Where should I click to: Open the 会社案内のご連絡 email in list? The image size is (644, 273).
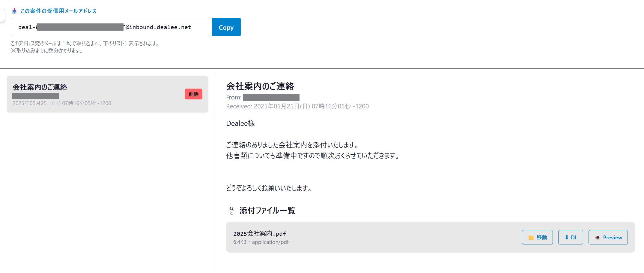[107, 94]
